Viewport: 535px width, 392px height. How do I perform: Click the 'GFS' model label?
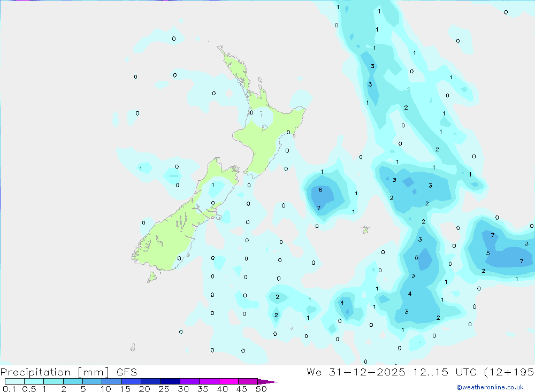[127, 372]
